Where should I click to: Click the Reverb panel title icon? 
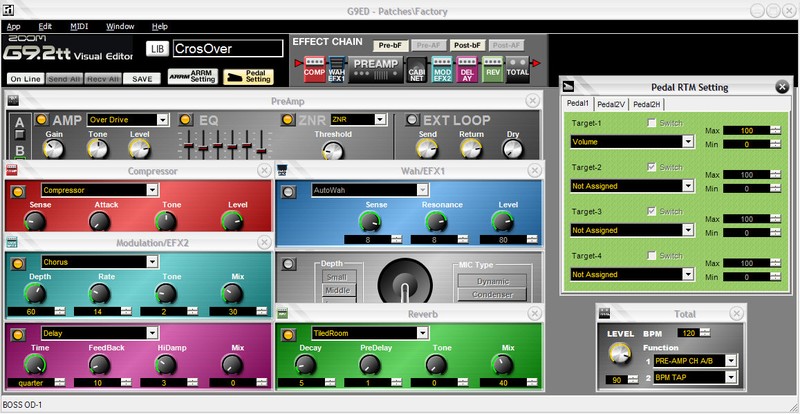(x=282, y=313)
